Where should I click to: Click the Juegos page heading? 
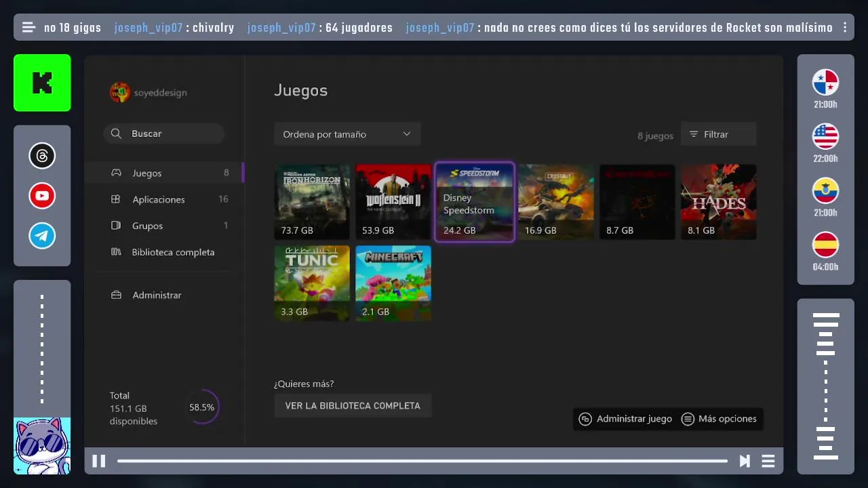point(300,90)
